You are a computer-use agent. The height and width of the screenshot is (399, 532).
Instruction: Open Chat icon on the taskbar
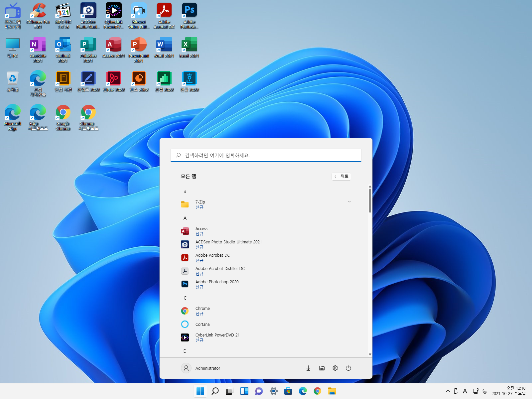pos(259,391)
